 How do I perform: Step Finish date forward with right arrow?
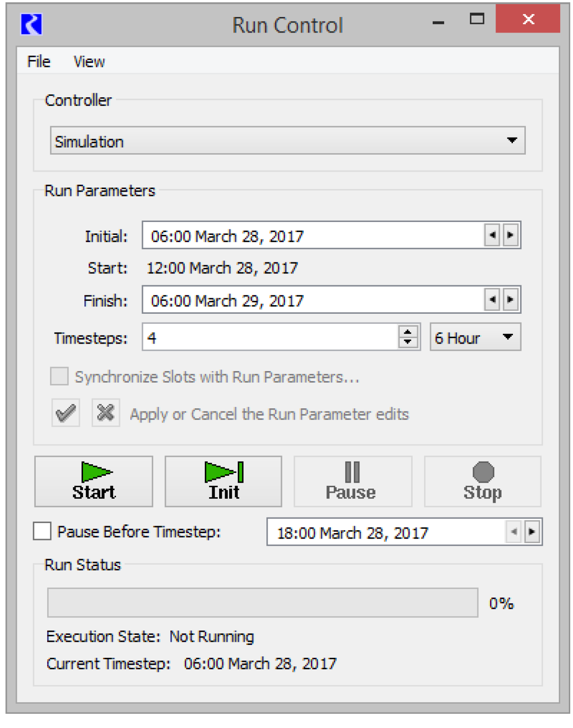510,300
